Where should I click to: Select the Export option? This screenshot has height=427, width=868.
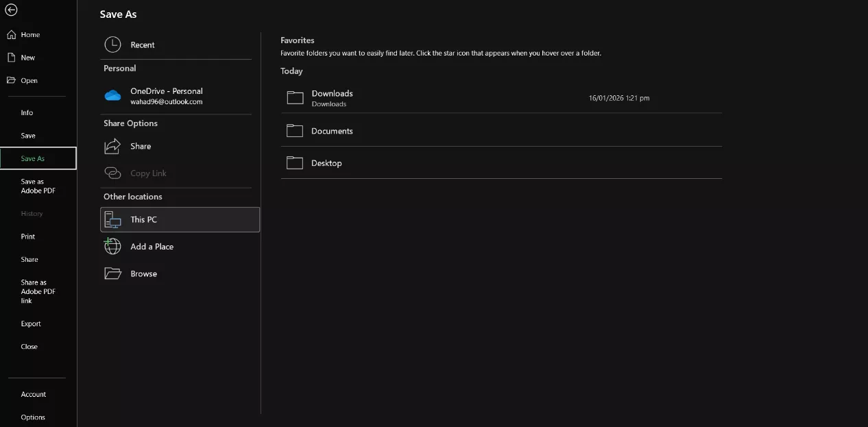point(31,324)
